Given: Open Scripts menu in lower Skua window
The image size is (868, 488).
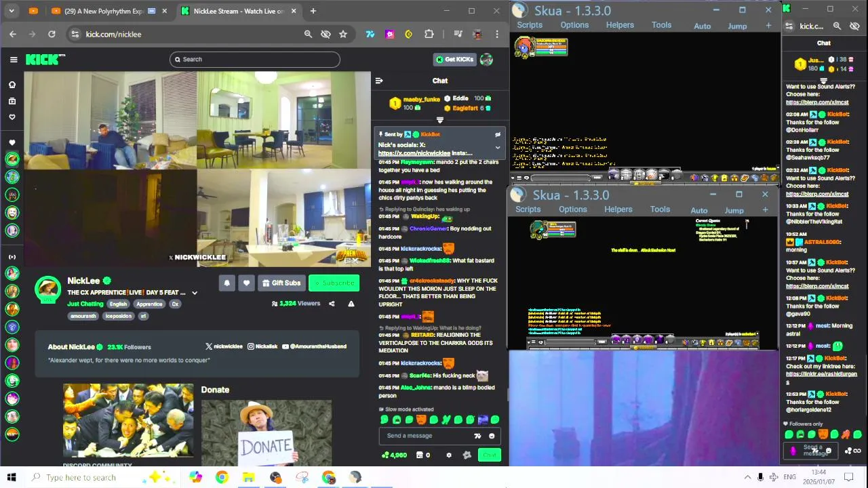Looking at the screenshot, I should (x=528, y=209).
